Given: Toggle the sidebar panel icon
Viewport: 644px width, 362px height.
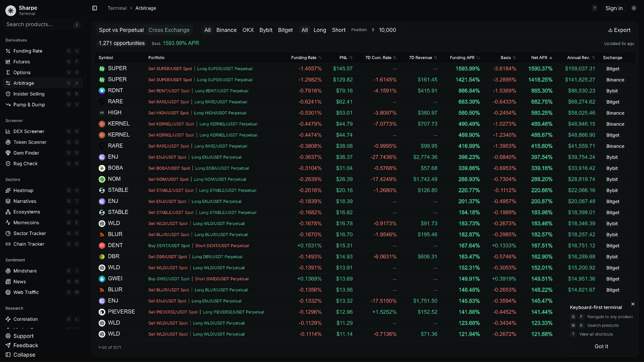Looking at the screenshot, I should click(x=95, y=8).
